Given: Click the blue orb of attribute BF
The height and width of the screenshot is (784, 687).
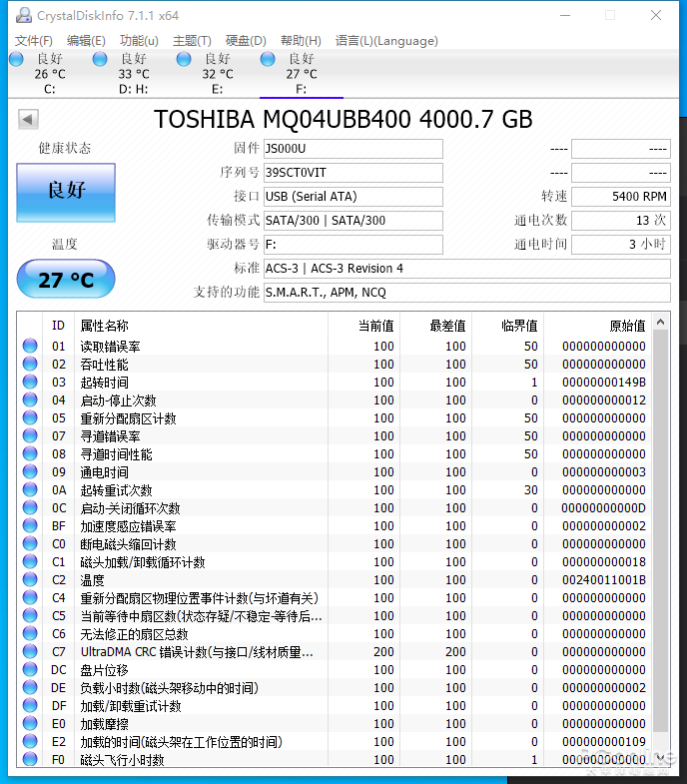Looking at the screenshot, I should tap(30, 525).
